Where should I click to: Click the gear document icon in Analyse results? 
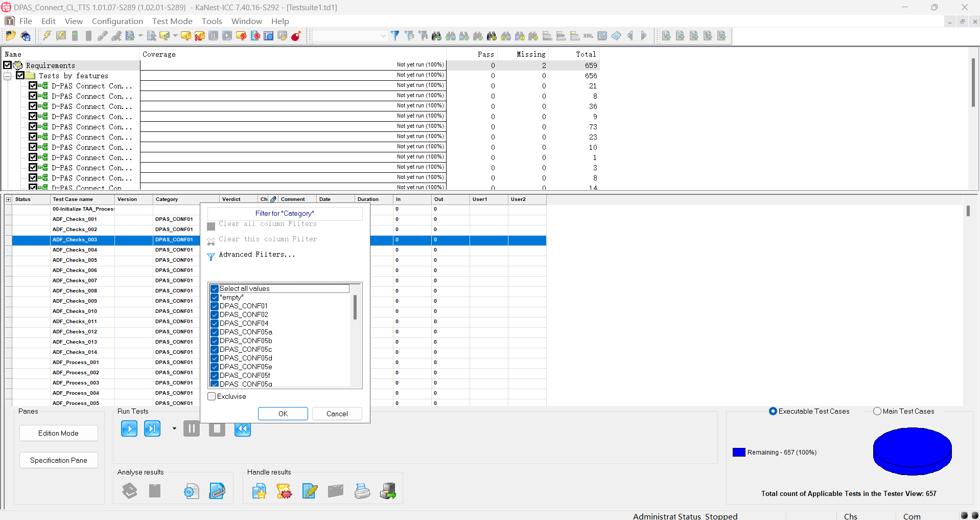tap(191, 491)
